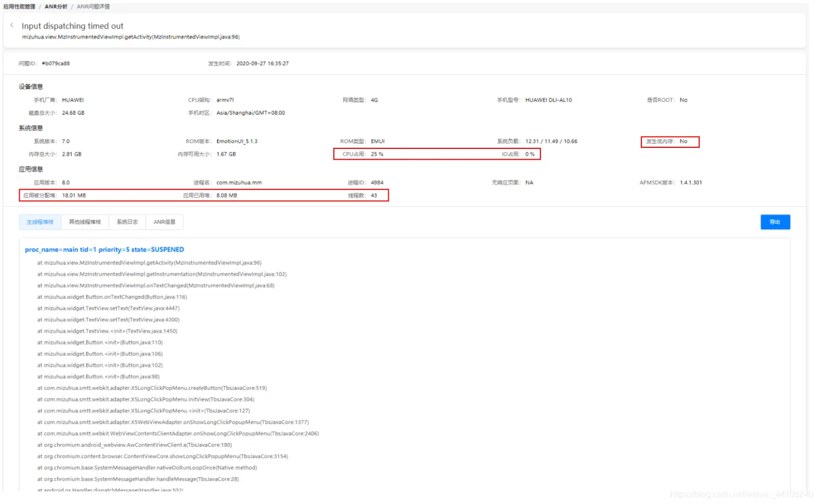
Task: Click manufacturer value HUAWEI
Action: click(73, 100)
